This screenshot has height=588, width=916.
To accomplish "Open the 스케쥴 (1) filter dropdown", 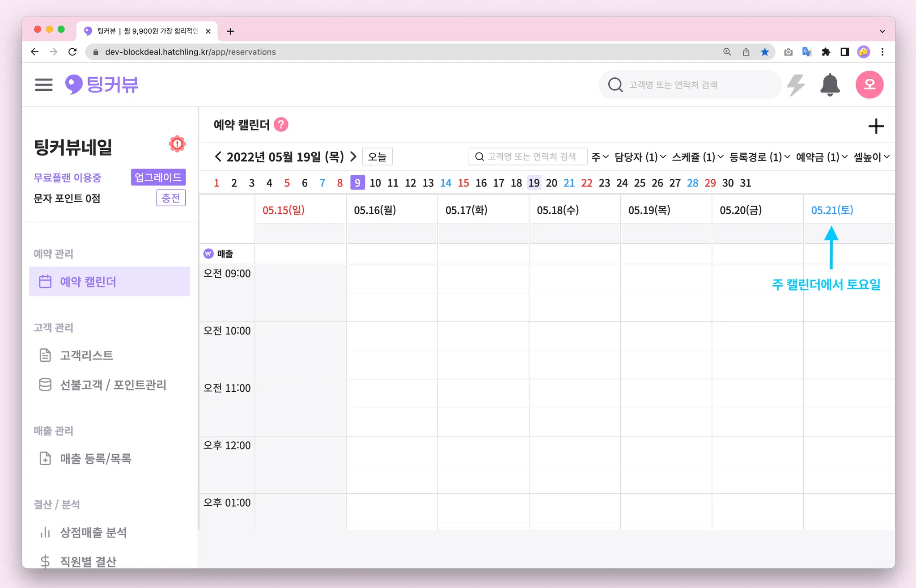I will tap(697, 157).
